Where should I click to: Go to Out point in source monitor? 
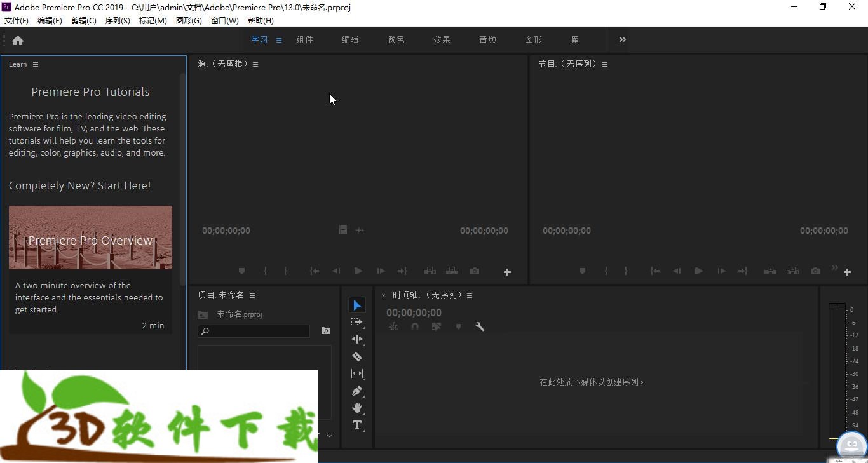tap(402, 271)
